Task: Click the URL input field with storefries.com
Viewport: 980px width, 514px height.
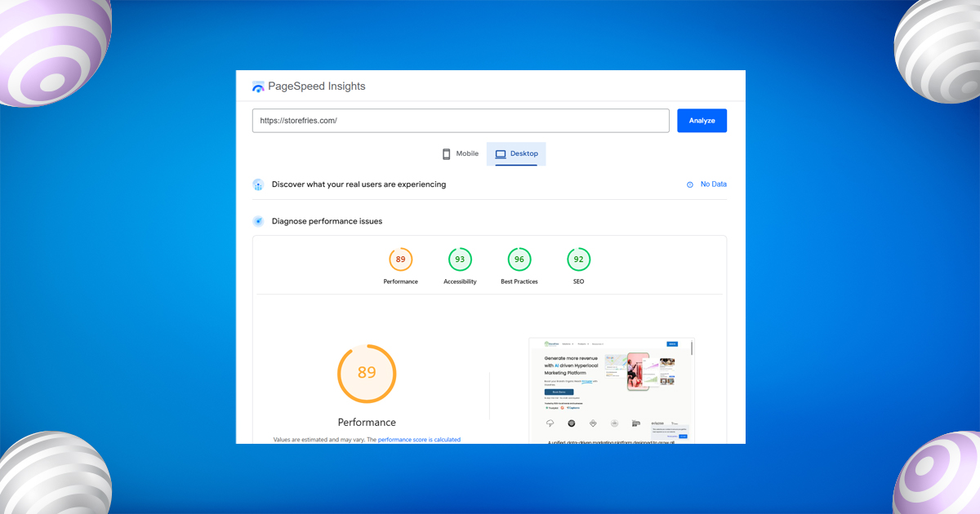Action: coord(461,121)
